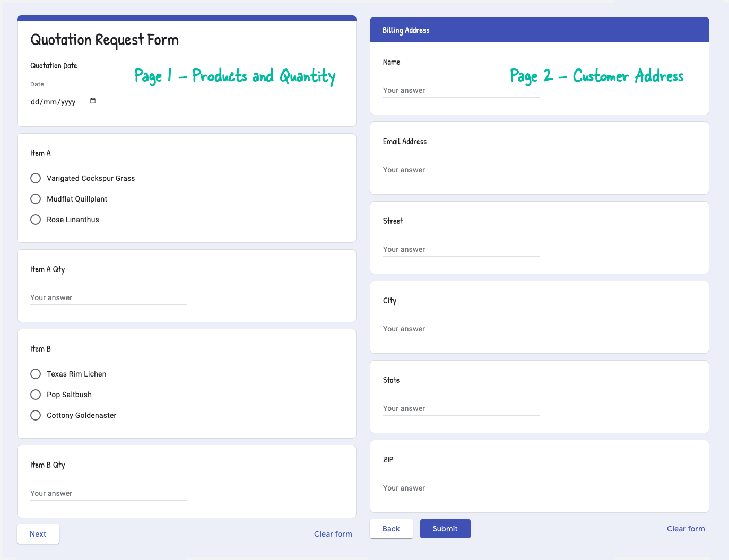
Task: Click the Item A question label
Action: coord(40,153)
